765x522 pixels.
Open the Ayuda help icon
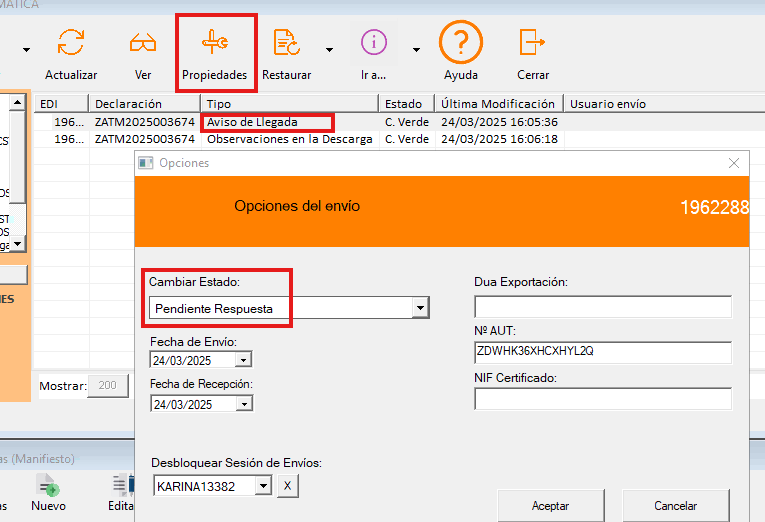tap(461, 43)
